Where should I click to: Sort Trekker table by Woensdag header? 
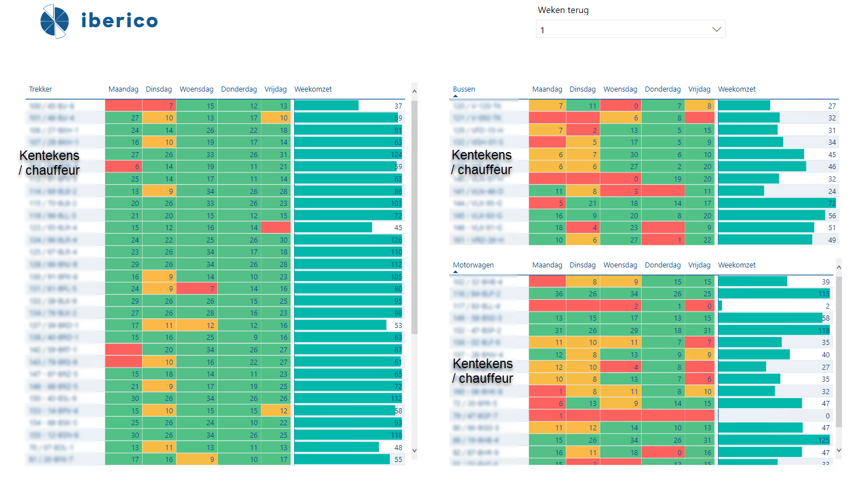pos(196,89)
